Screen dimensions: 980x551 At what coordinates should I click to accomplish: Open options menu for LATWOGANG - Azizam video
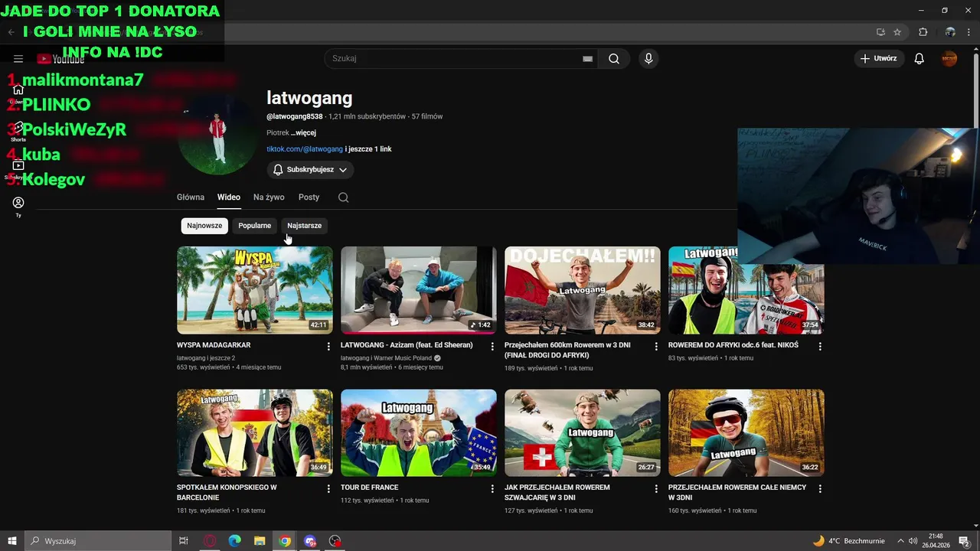tap(492, 347)
